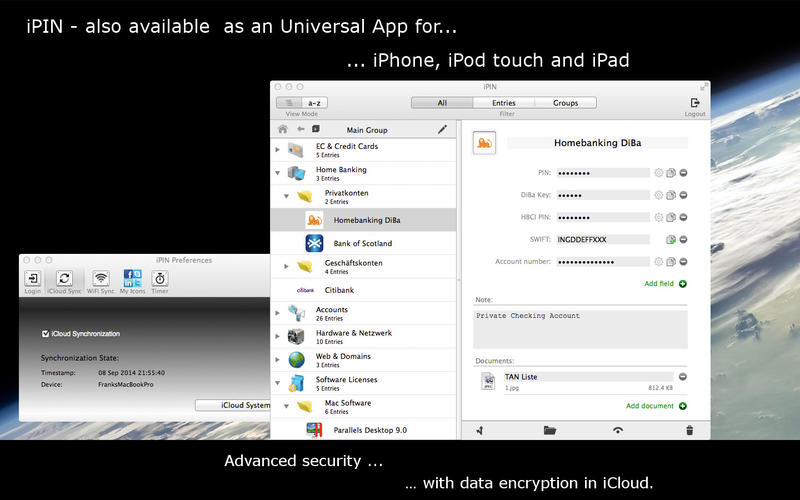Copy the SWIFT field value using its copy icon
The height and width of the screenshot is (500, 800).
pyautogui.click(x=670, y=240)
